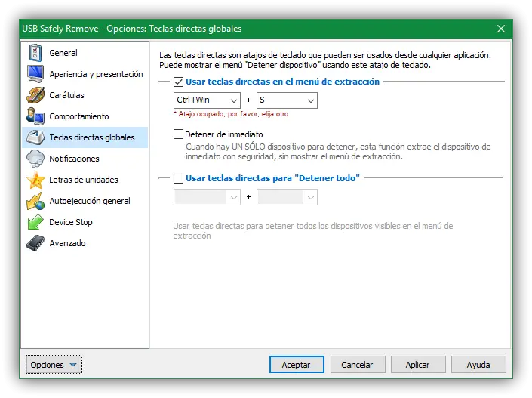Open the S key dropdown
532x398 pixels.
[287, 100]
